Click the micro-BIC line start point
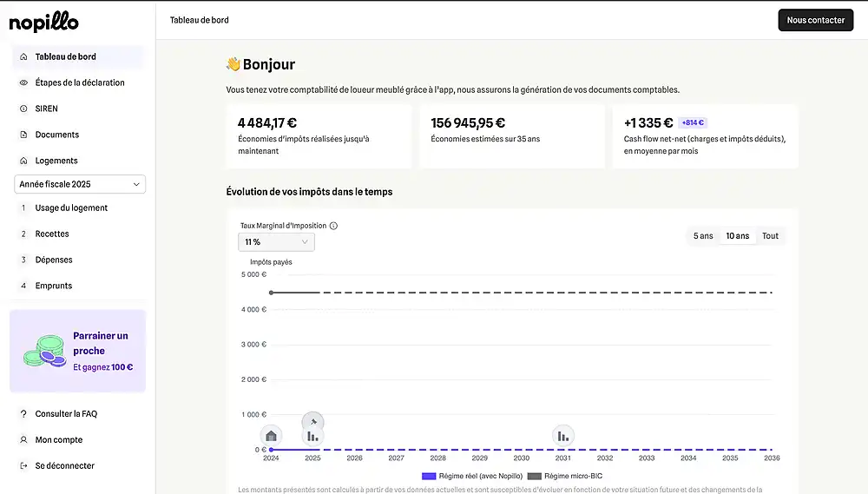This screenshot has height=494, width=868. [x=271, y=293]
